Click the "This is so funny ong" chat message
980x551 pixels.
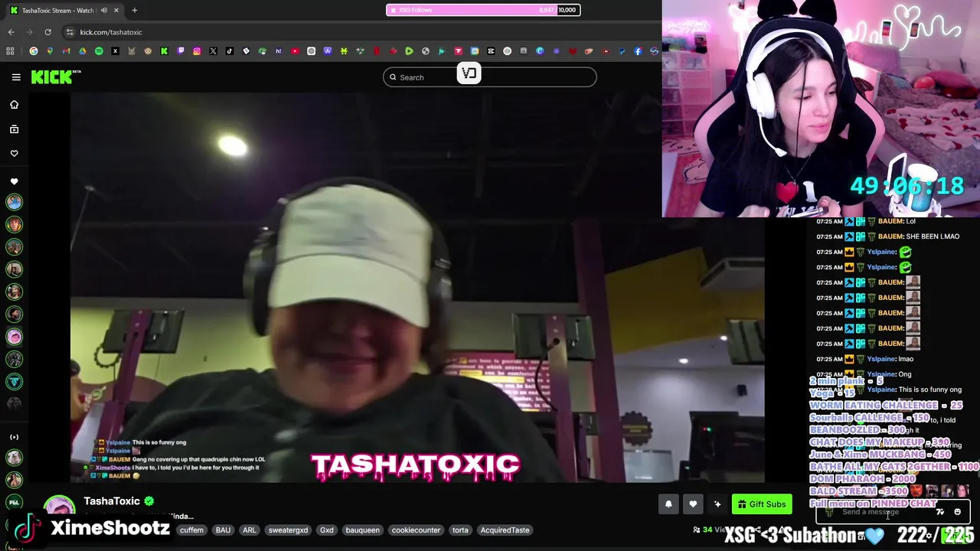[930, 390]
